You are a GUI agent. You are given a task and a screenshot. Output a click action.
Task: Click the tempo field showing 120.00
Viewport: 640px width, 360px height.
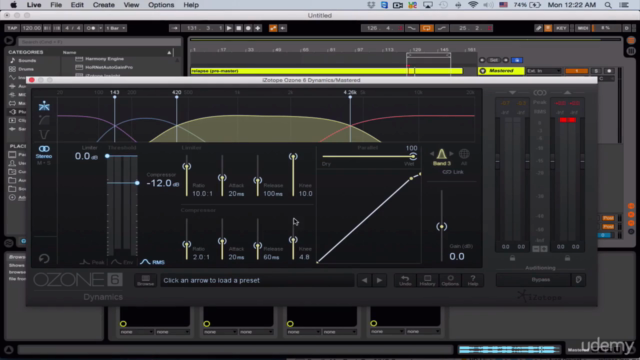click(x=31, y=28)
